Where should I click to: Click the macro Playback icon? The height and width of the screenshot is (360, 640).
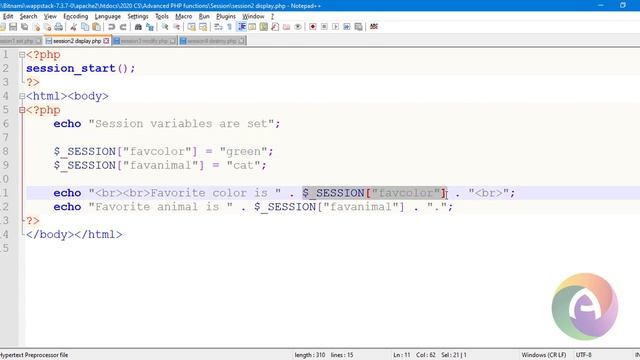tap(336, 27)
